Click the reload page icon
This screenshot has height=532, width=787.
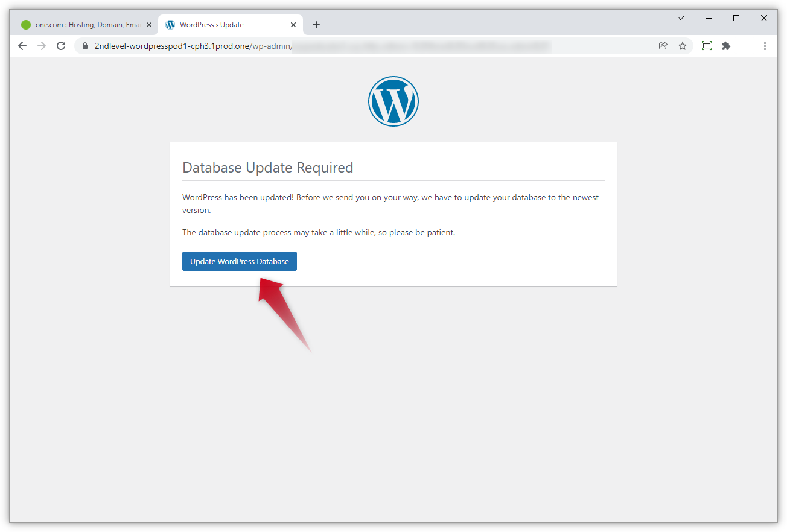click(60, 46)
